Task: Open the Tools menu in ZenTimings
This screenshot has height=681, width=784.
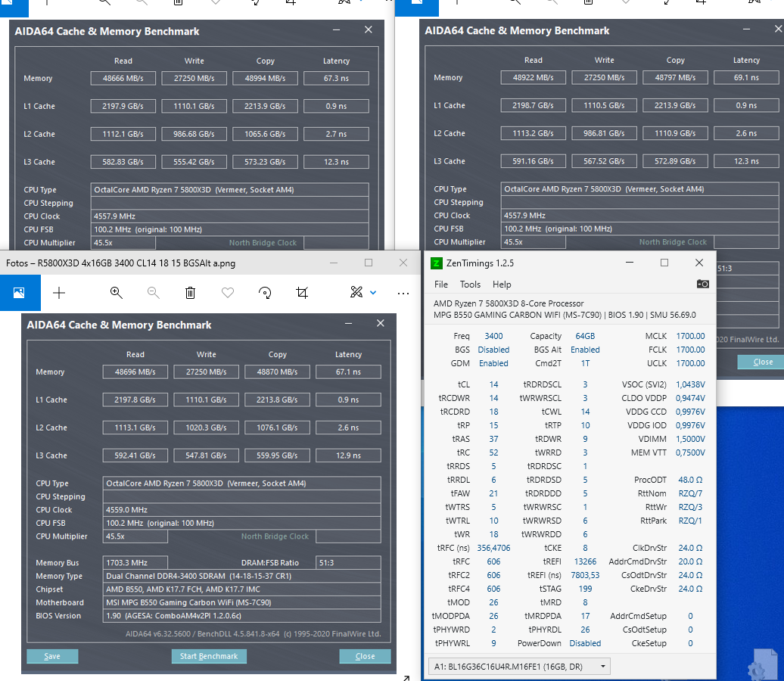Action: [470, 285]
